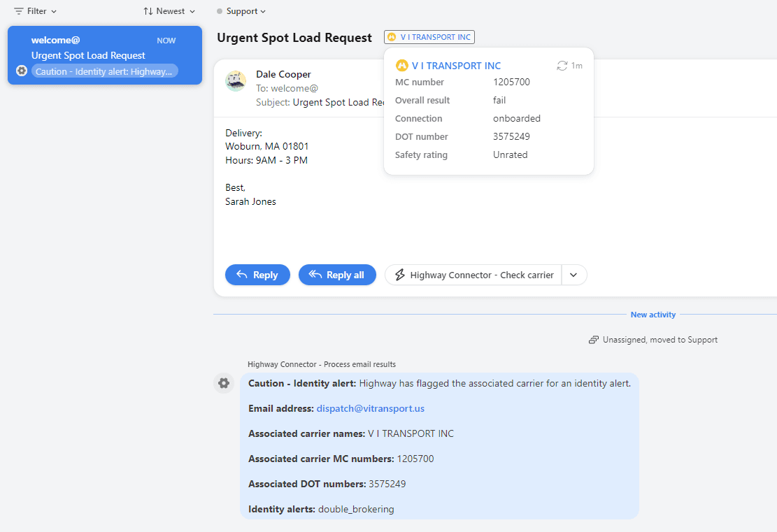This screenshot has height=532, width=777.
Task: Click the sender name Dale Cooper
Action: (283, 74)
